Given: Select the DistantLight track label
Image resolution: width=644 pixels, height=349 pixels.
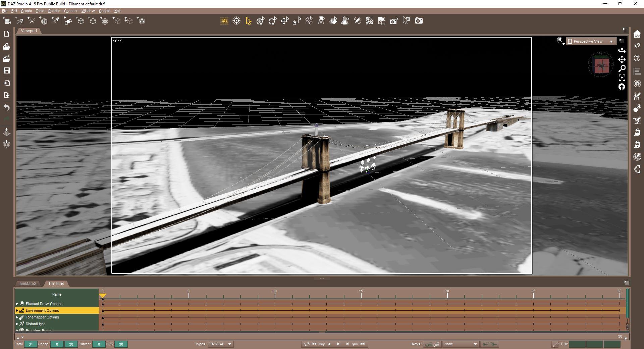Looking at the screenshot, I should coord(35,324).
